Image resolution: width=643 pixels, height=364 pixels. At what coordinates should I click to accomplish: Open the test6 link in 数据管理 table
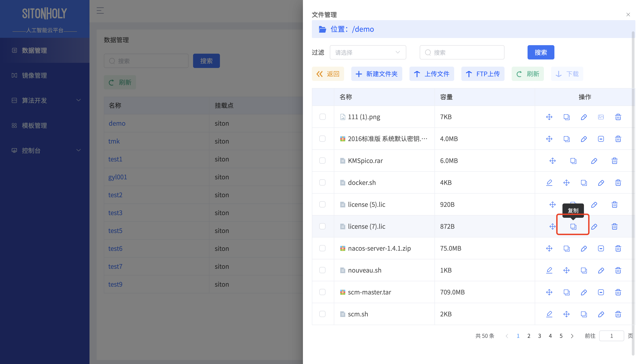(115, 249)
